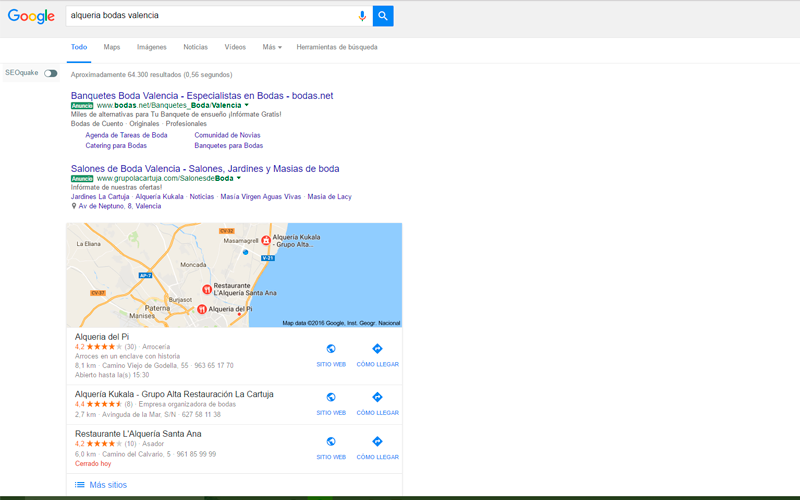Open L'Alquería Santa Ana website globe icon
800x500 pixels.
(x=331, y=441)
